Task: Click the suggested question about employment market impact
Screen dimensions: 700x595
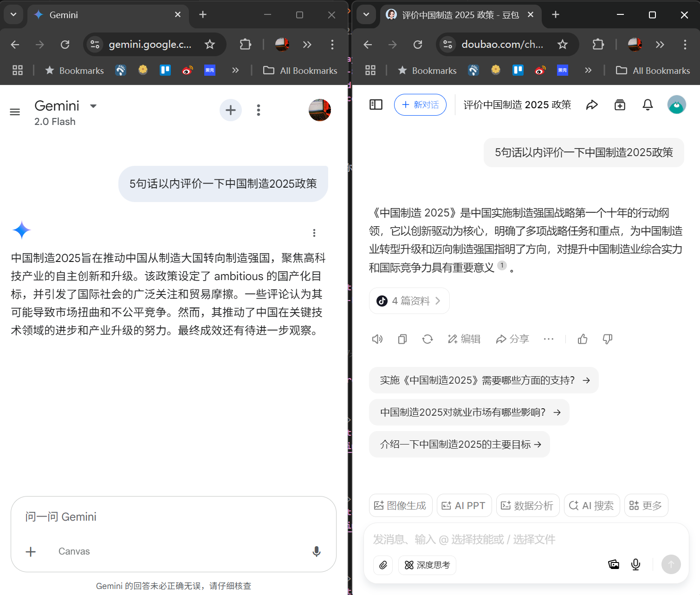Action: pyautogui.click(x=468, y=412)
